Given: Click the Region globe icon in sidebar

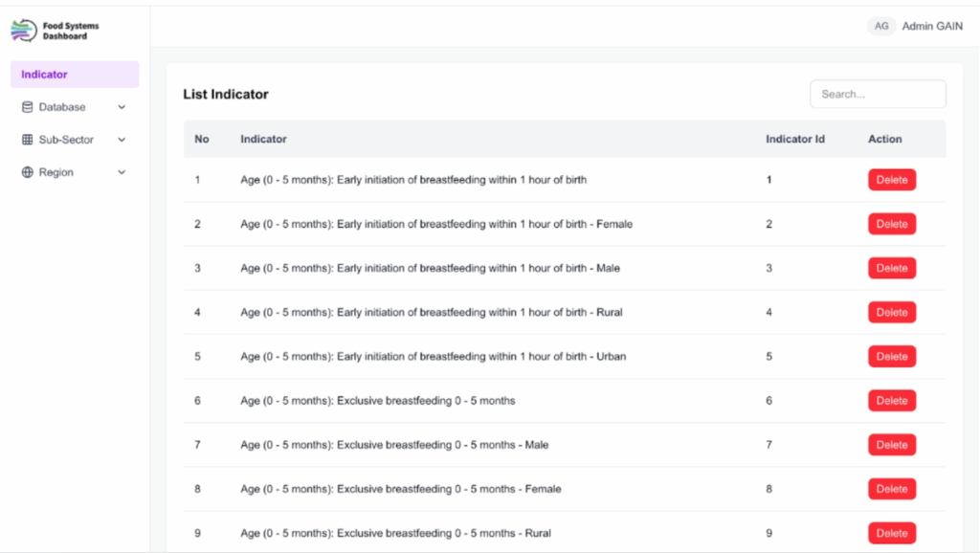Looking at the screenshot, I should click(27, 172).
